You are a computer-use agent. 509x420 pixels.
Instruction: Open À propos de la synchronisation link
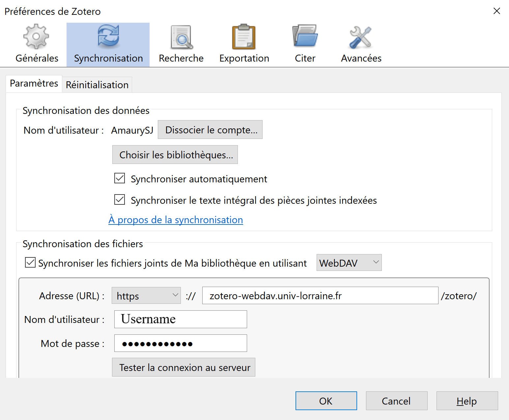pos(176,220)
